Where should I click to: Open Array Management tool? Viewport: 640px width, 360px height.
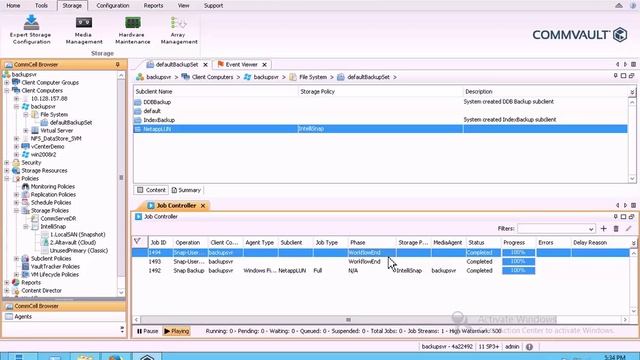[x=179, y=29]
